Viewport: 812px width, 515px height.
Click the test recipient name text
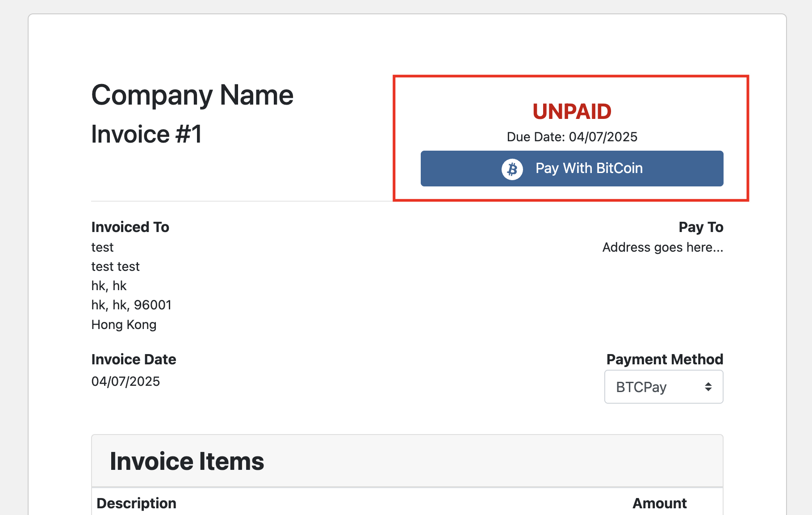(102, 247)
